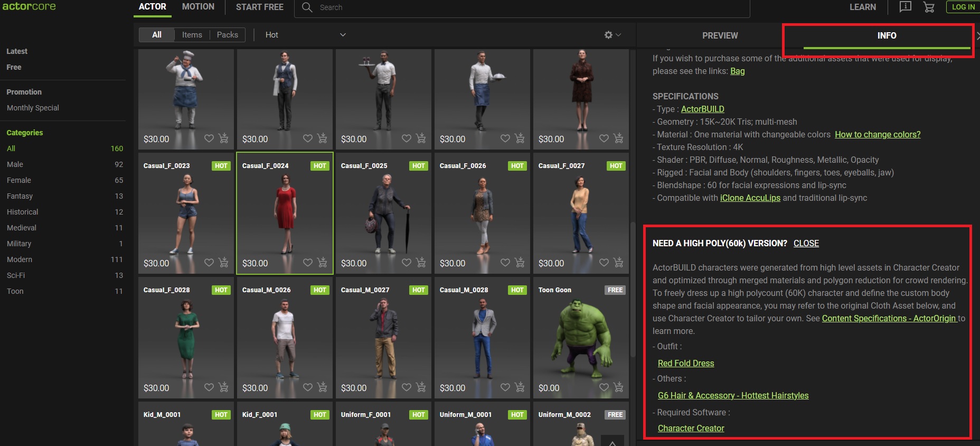Switch to the INFO tab
The image size is (980, 446).
tap(887, 35)
